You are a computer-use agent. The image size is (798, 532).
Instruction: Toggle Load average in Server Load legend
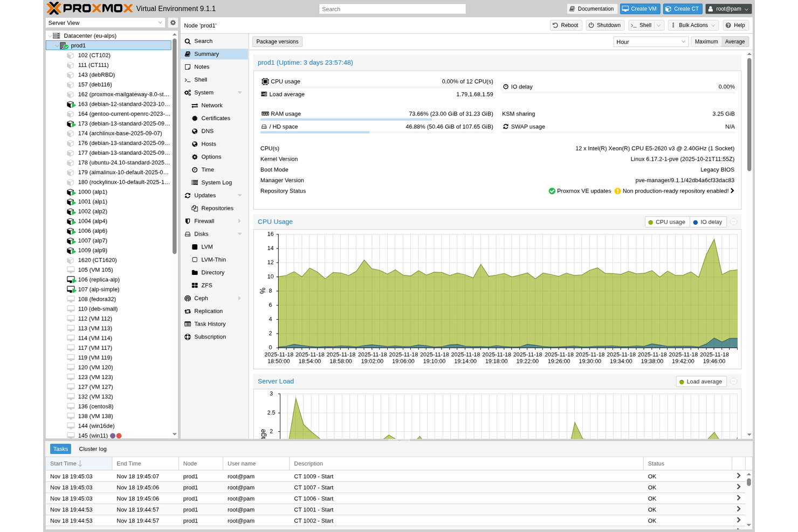click(701, 381)
